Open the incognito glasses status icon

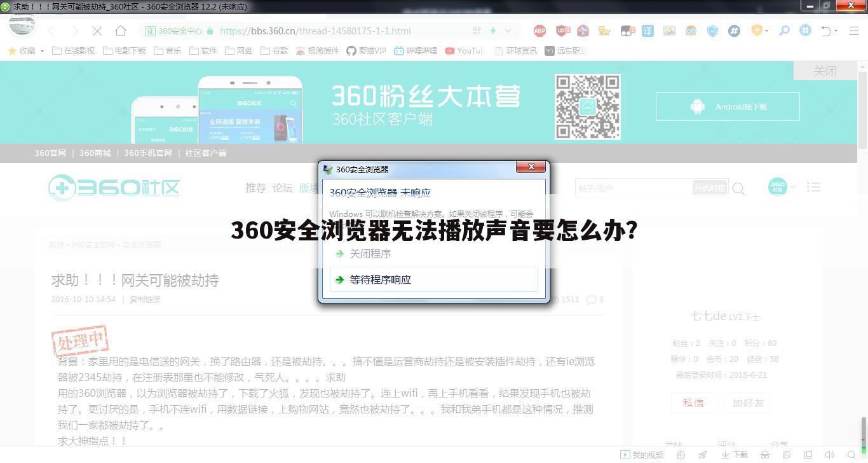pyautogui.click(x=766, y=455)
